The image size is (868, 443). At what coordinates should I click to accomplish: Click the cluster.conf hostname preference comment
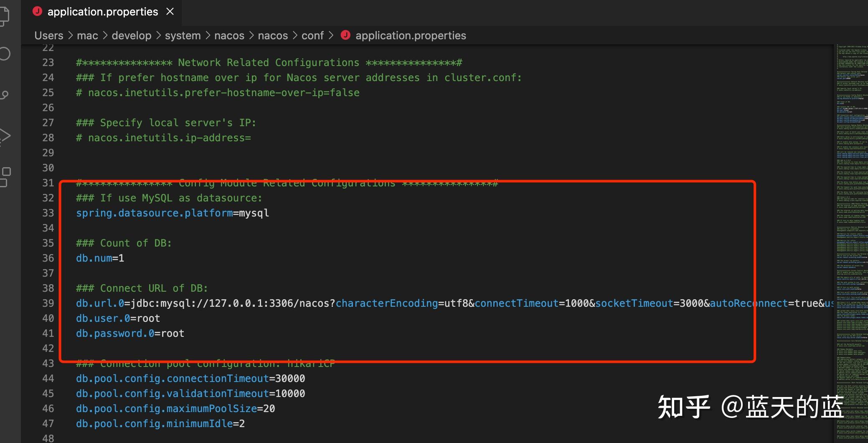coord(299,78)
